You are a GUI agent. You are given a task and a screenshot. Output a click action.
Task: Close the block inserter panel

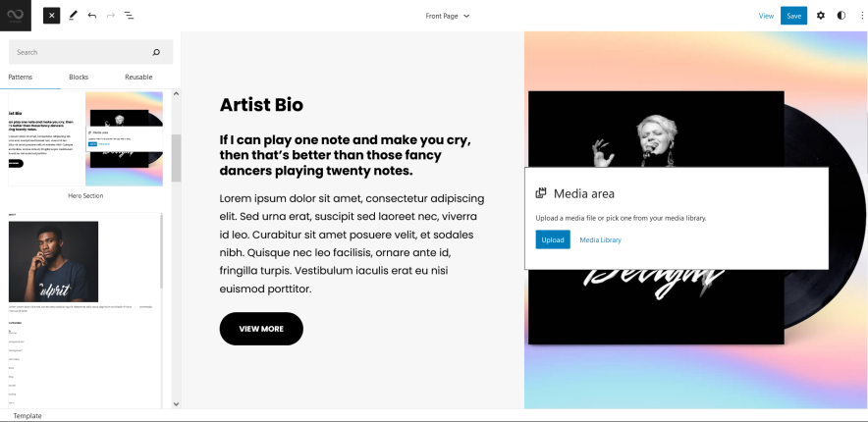click(x=52, y=16)
